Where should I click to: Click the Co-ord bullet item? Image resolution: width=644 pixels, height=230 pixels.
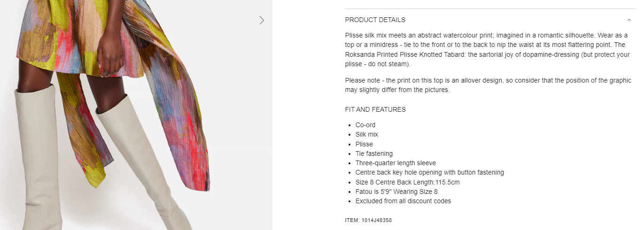(365, 125)
